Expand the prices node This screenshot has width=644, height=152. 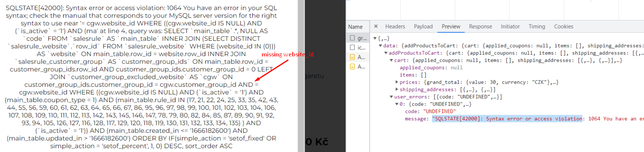(397, 82)
